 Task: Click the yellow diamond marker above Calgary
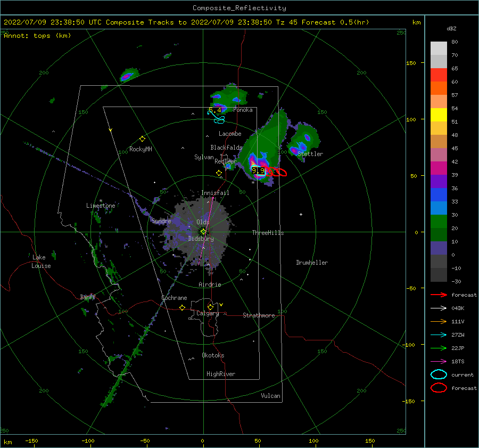(210, 307)
